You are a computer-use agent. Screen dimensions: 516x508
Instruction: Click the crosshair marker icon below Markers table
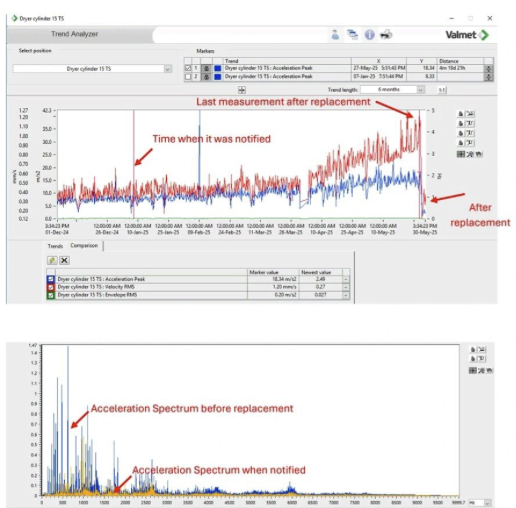242,90
